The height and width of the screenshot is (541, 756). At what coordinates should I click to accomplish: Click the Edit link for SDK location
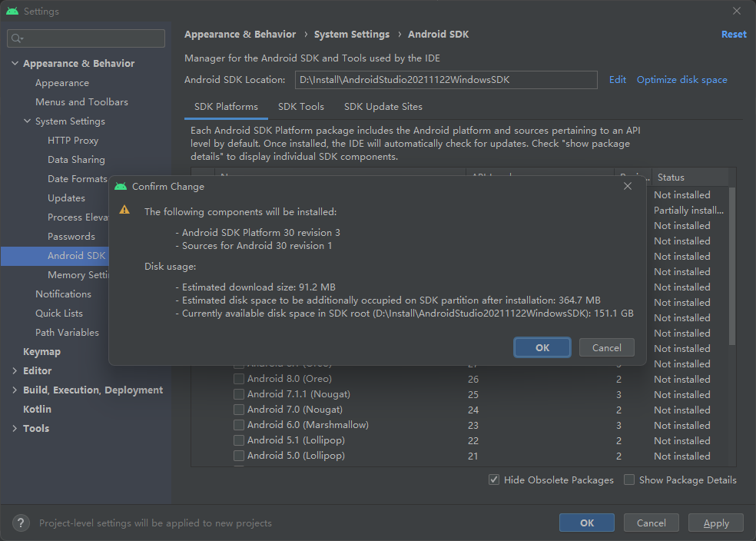point(617,80)
